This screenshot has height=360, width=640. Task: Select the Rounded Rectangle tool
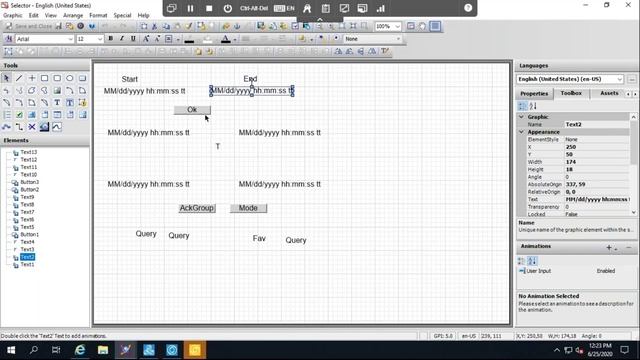[x=57, y=78]
